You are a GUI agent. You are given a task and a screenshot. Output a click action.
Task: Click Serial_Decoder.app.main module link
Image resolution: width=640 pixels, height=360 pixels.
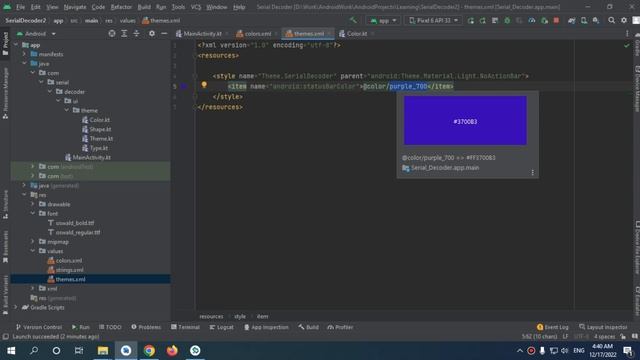tap(445, 168)
